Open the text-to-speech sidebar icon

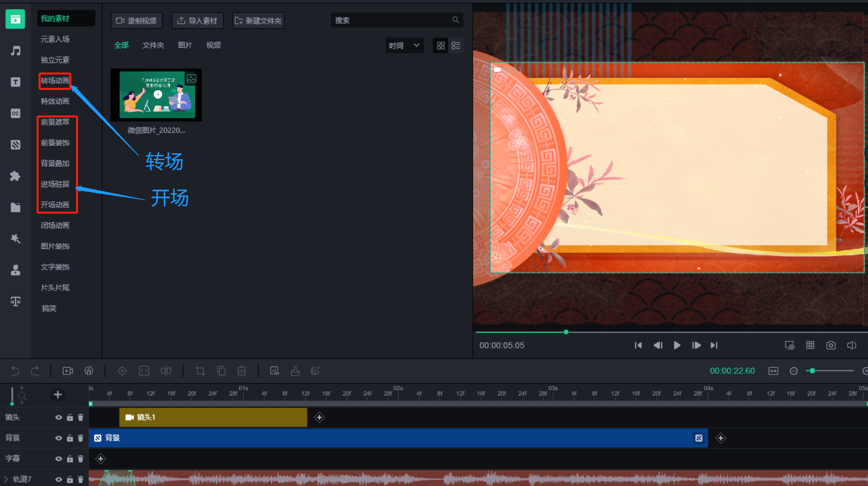(15, 302)
